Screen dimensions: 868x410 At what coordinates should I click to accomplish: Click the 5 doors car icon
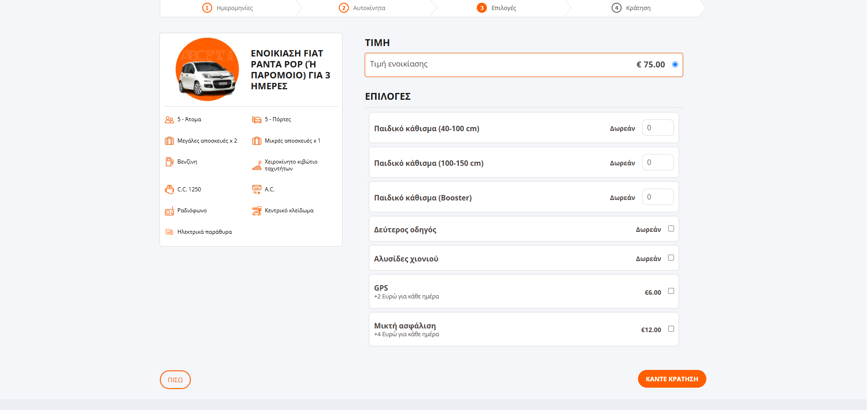pos(257,120)
